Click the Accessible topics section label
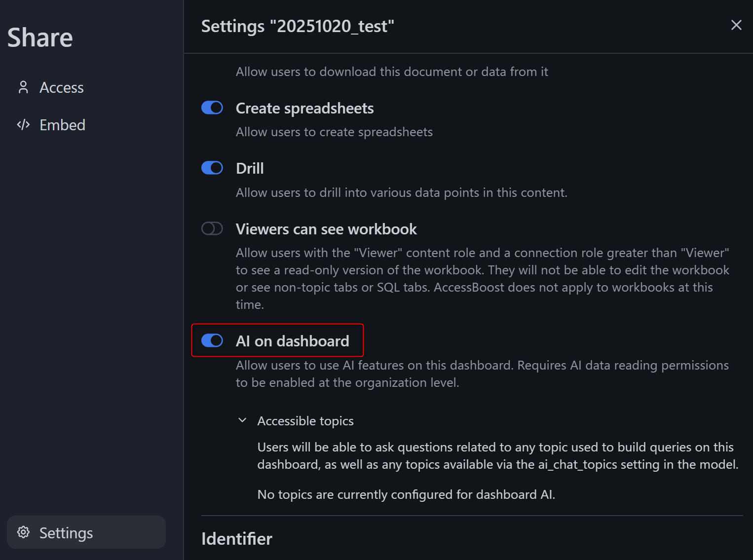 pos(305,421)
